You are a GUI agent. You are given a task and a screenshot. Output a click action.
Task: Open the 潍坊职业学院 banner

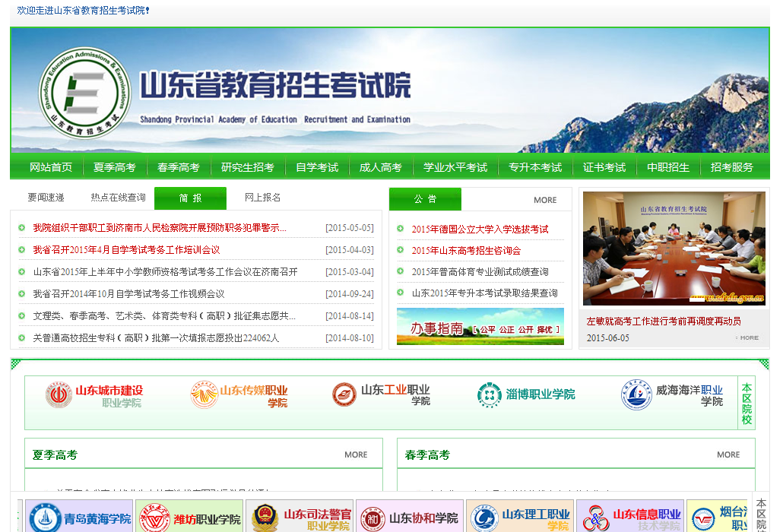[x=190, y=517]
